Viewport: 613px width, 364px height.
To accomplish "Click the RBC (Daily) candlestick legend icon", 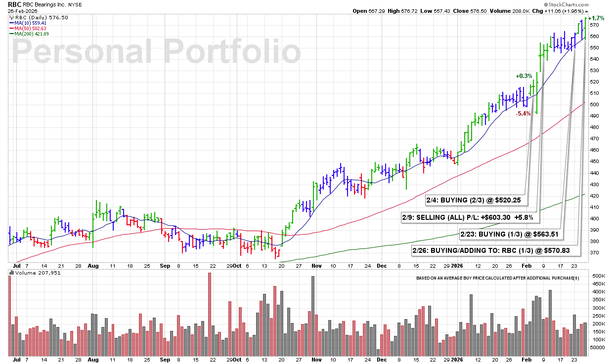I will [x=12, y=16].
